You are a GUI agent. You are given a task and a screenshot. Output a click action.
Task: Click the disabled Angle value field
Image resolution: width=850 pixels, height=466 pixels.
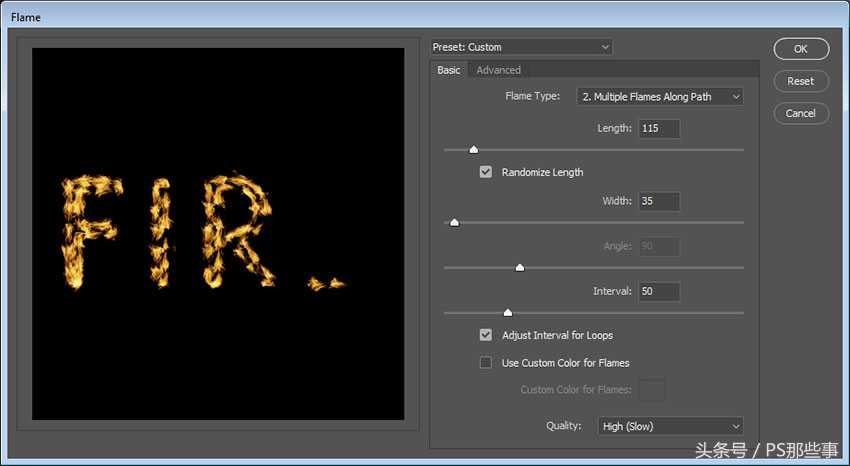(x=659, y=247)
